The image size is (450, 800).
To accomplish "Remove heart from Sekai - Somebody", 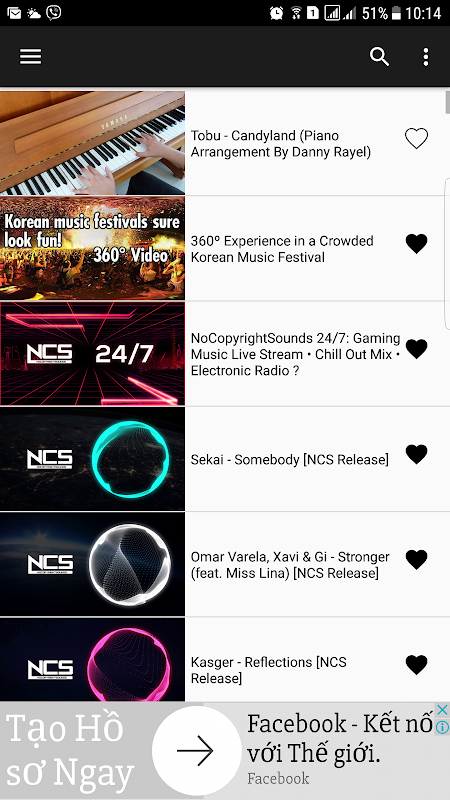I will pos(416,454).
